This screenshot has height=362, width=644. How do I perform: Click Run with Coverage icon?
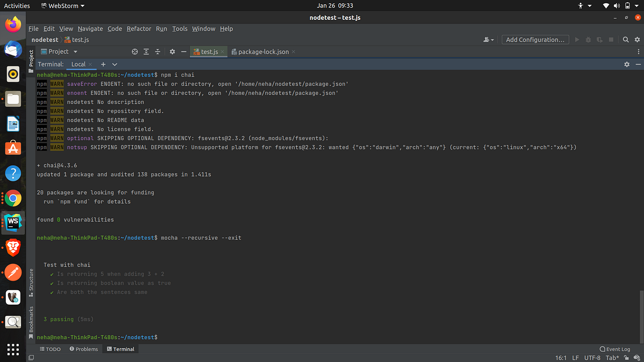click(x=599, y=40)
